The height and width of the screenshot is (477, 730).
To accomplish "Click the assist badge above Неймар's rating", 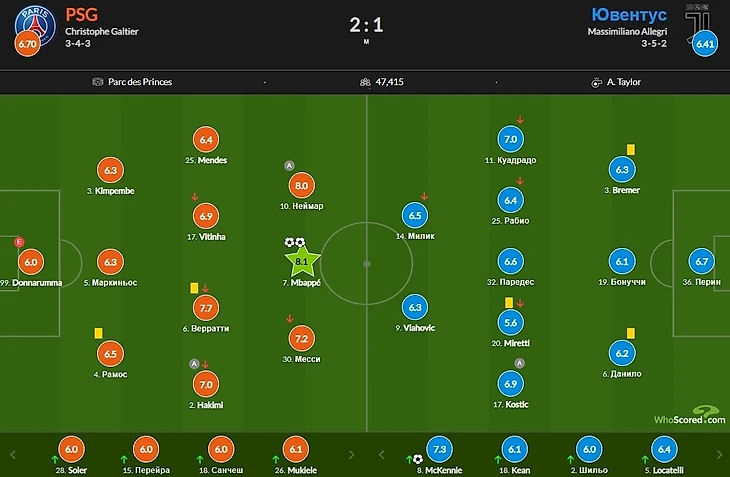I will 289,165.
